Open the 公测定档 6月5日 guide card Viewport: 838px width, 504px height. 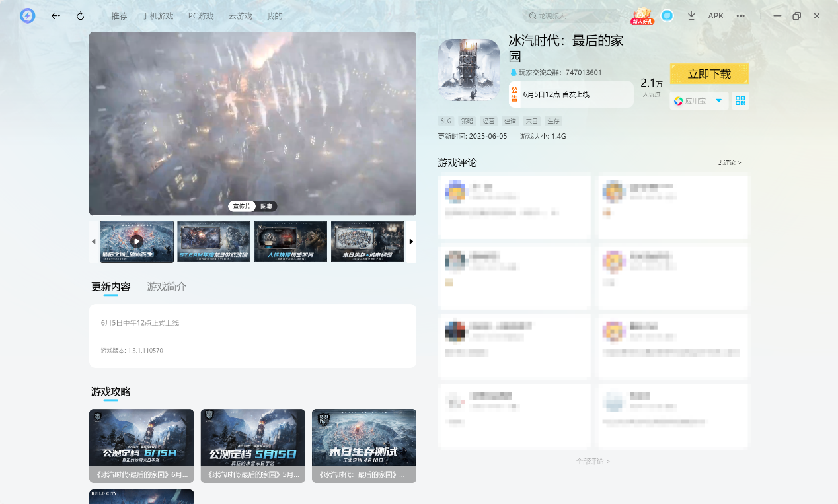[x=141, y=446]
